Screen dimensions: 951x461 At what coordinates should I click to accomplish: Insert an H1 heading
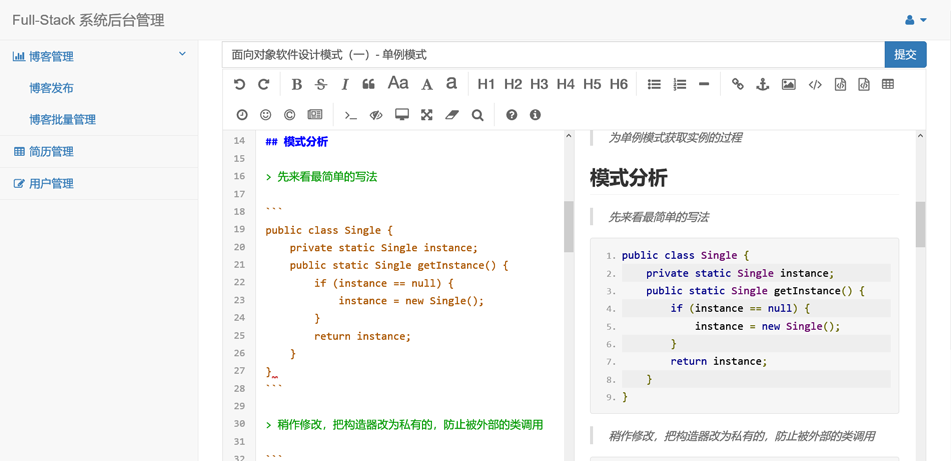point(486,84)
